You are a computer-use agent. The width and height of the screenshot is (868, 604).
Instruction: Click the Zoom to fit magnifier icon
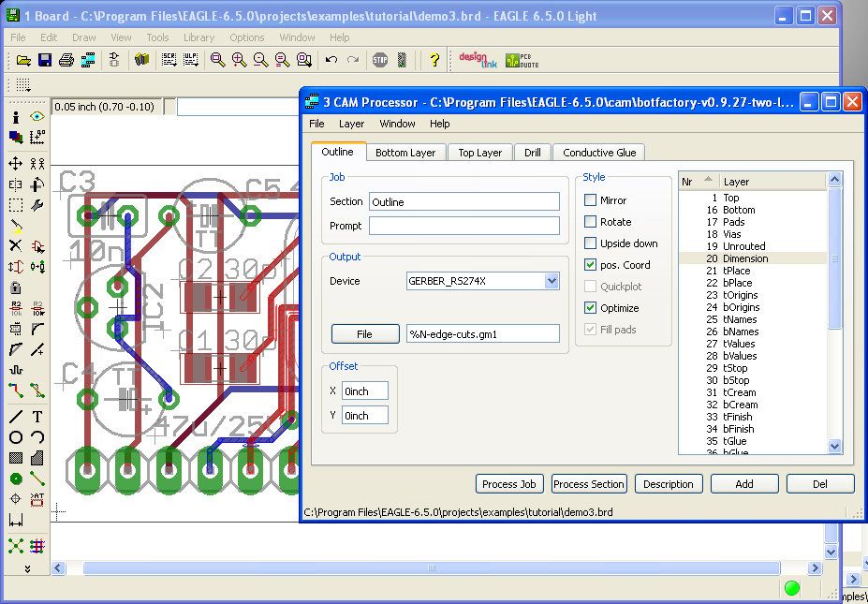click(x=217, y=60)
